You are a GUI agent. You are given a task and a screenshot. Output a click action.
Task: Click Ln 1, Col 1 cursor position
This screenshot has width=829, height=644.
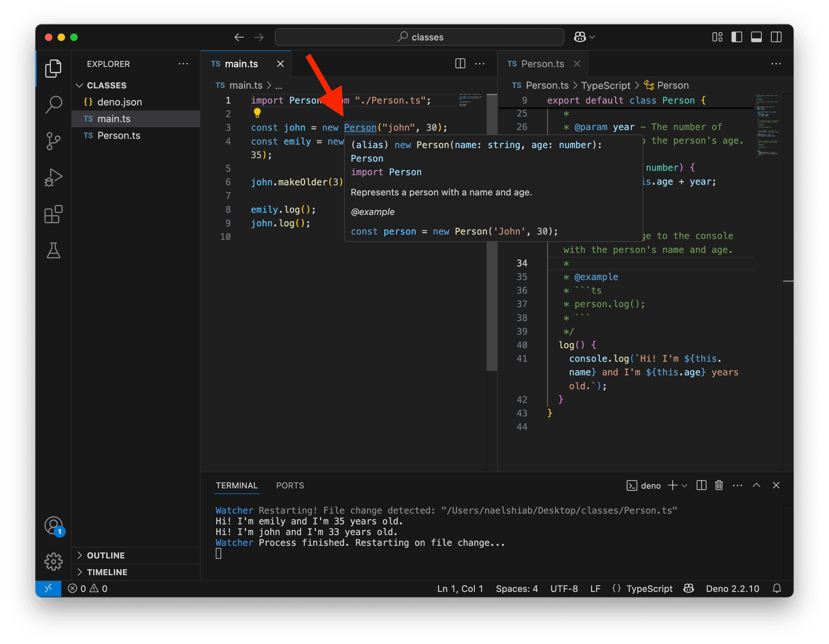[460, 588]
